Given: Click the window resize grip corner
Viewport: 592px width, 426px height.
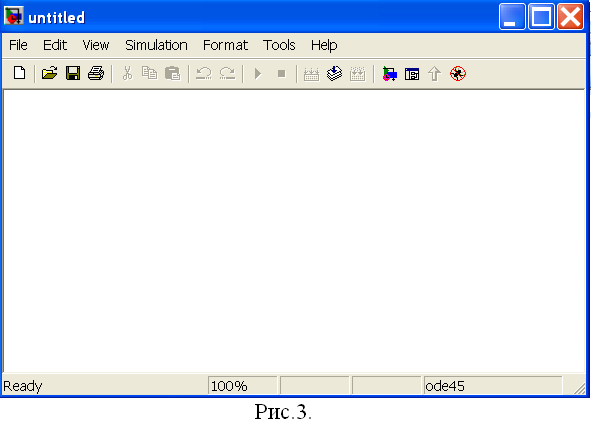Looking at the screenshot, I should point(579,388).
